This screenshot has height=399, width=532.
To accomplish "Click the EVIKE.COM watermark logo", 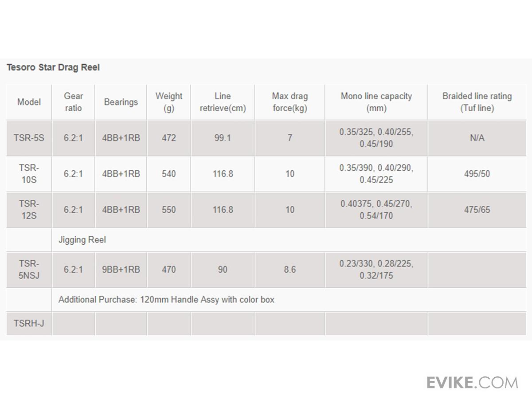I will (x=472, y=382).
